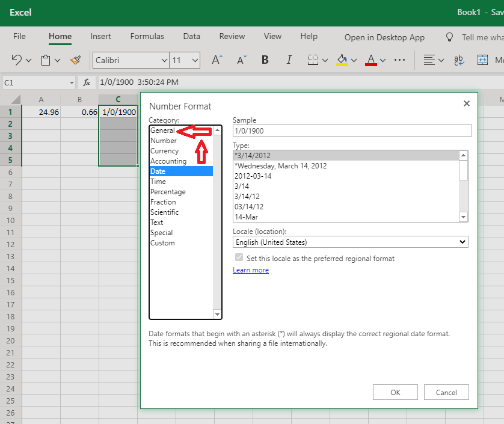504x424 pixels.
Task: Select the General category in list
Action: pyautogui.click(x=162, y=131)
